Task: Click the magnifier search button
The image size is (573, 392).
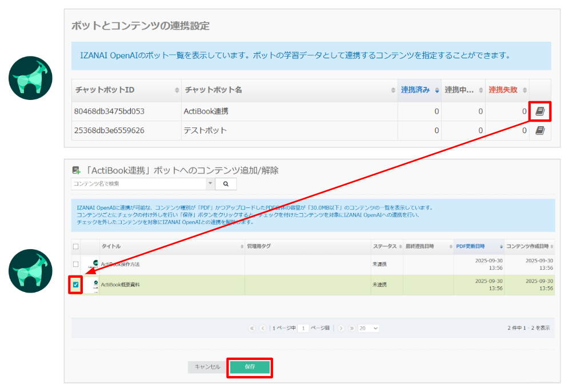Action: coord(226,184)
